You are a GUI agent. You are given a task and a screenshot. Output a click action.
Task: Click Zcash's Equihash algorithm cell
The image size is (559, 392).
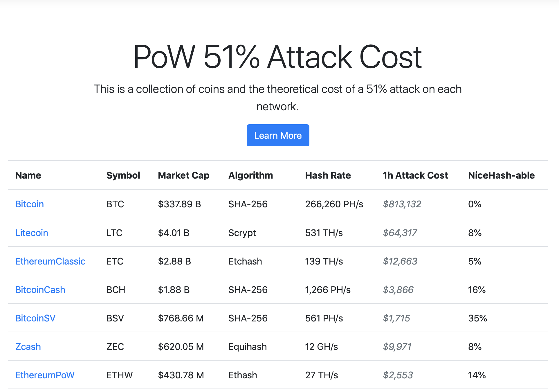[247, 347]
